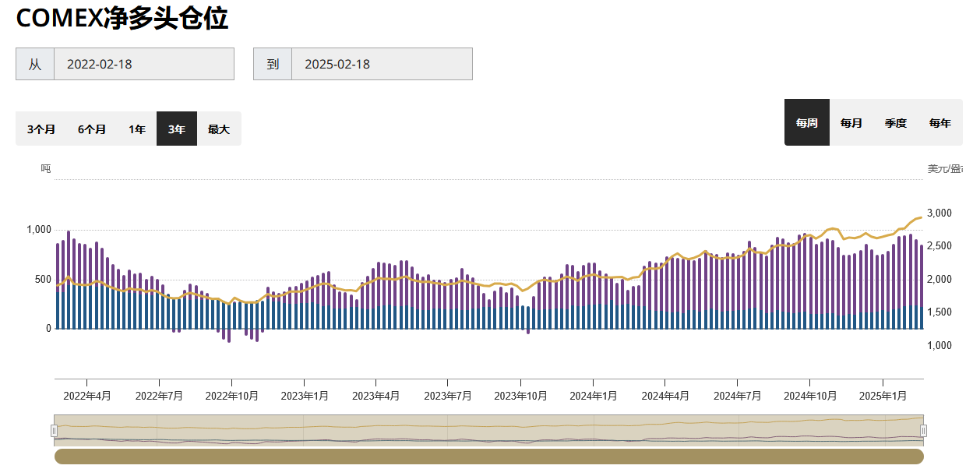Choose the 1年 range option

[137, 129]
